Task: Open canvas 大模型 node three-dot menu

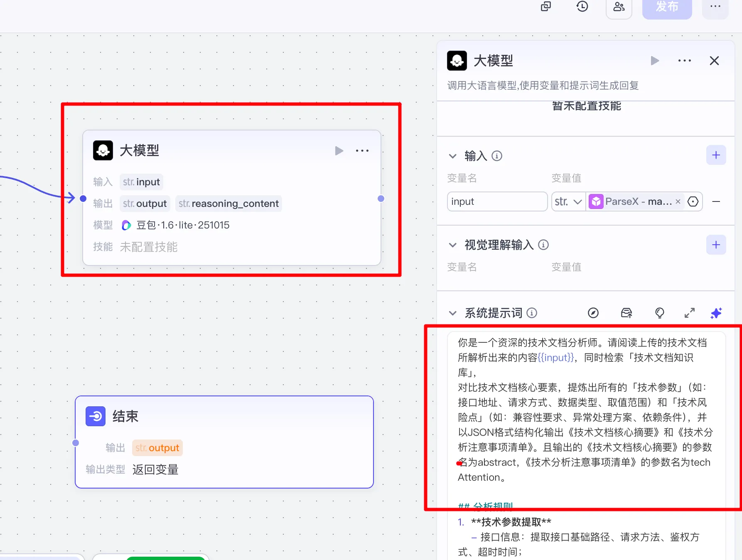Action: pyautogui.click(x=362, y=150)
